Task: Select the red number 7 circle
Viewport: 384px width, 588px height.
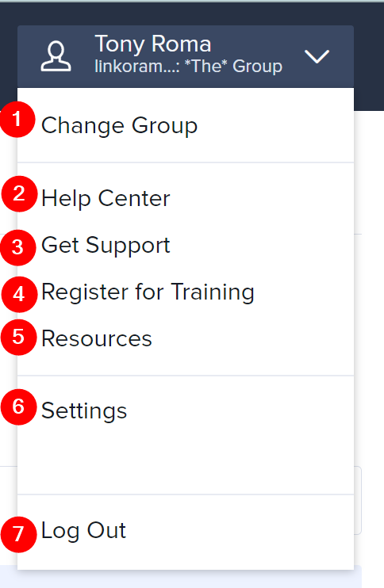Action: coord(19,534)
